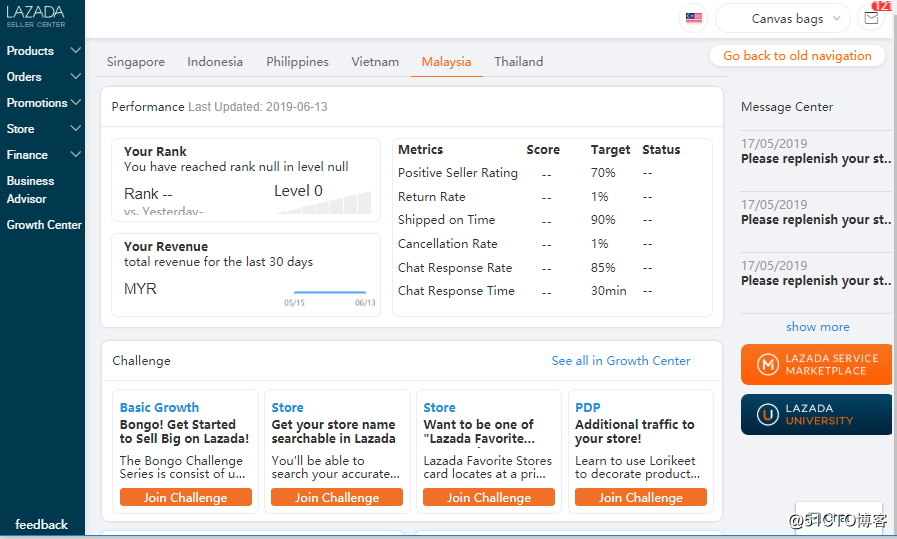This screenshot has width=897, height=539.
Task: Expand the Finance sidebar menu
Action: coord(42,155)
